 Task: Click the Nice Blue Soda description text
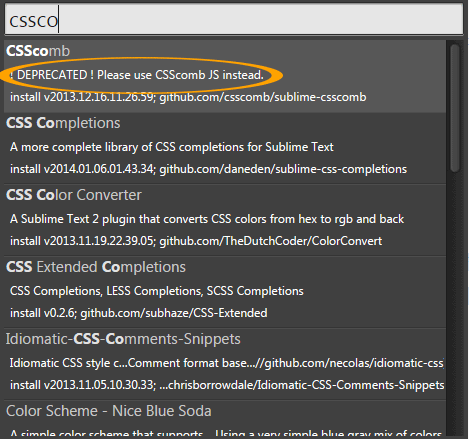pyautogui.click(x=227, y=433)
